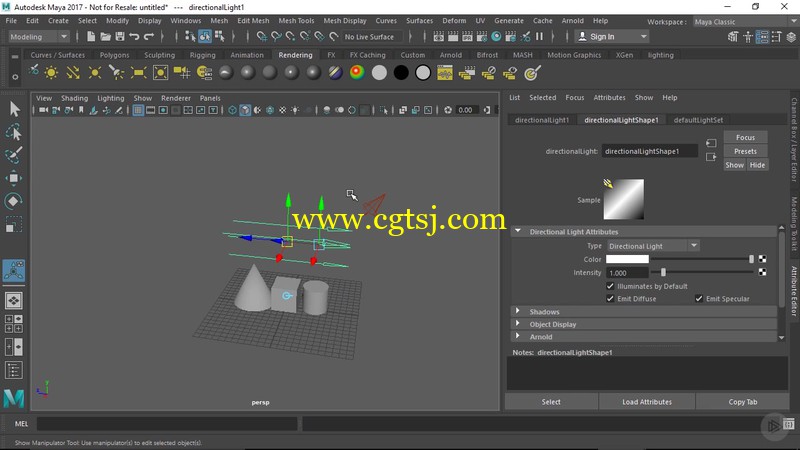Click the Intensity slider handle
Viewport: 800px width, 450px height.
663,272
